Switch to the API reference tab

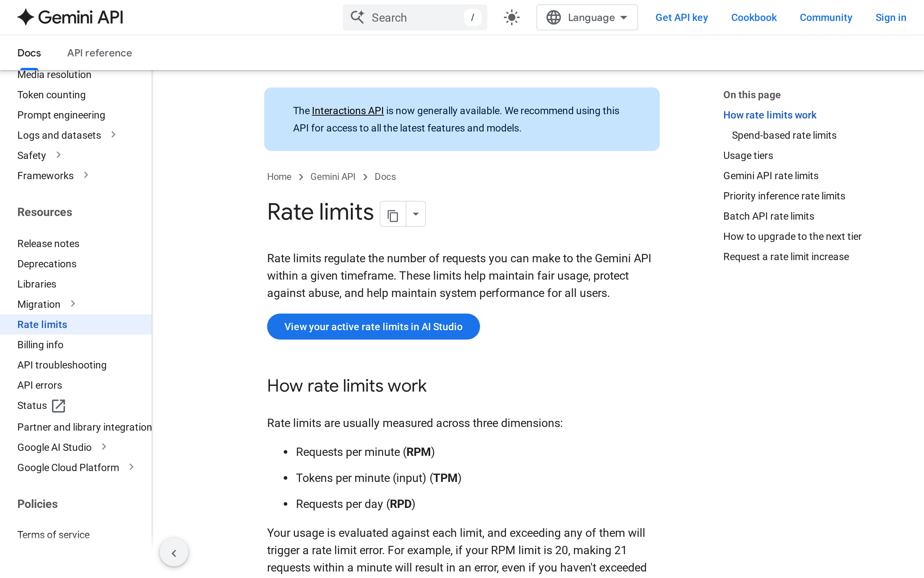pos(99,53)
